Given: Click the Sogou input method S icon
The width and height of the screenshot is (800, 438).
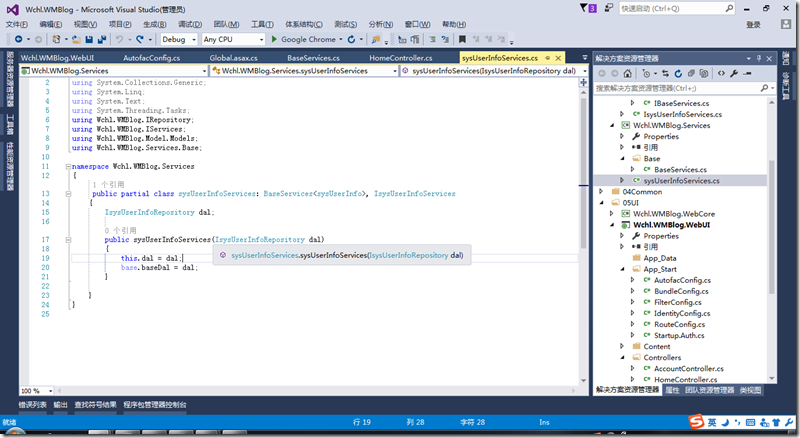Looking at the screenshot, I should (x=696, y=422).
